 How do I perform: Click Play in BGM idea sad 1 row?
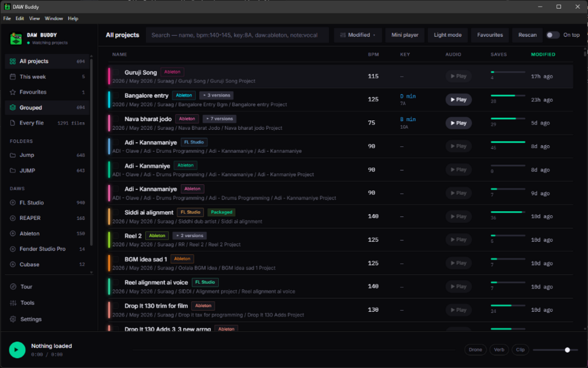pos(458,263)
